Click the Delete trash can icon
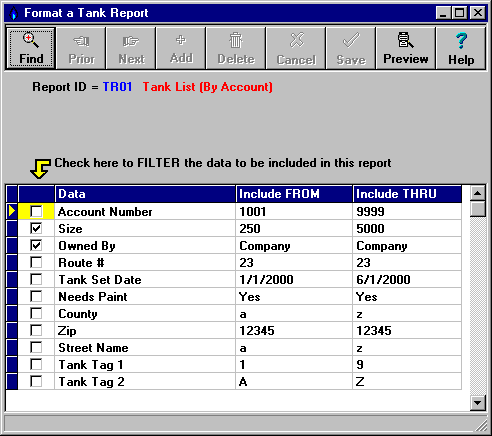Image resolution: width=492 pixels, height=436 pixels. [x=236, y=48]
